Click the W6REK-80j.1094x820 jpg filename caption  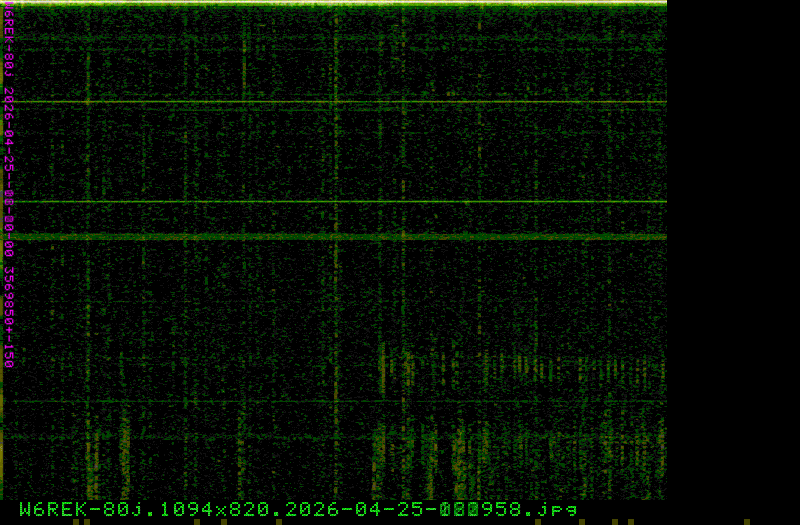[298, 510]
